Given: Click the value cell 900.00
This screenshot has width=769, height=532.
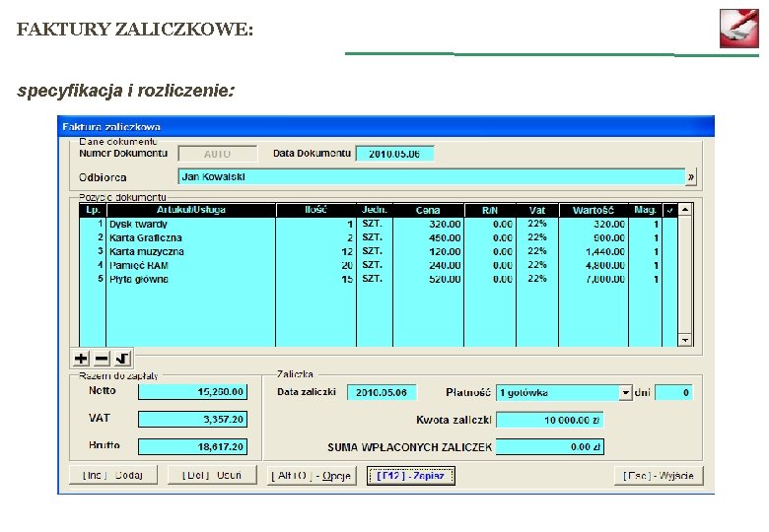Looking at the screenshot, I should [x=594, y=237].
